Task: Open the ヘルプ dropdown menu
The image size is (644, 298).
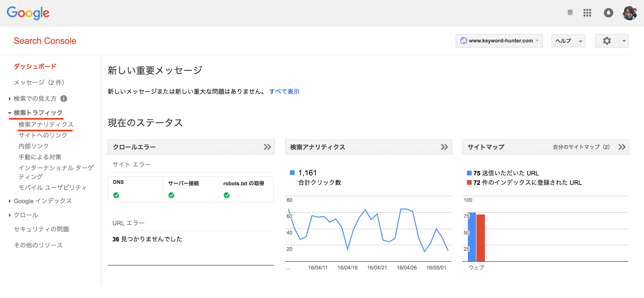Action: pos(568,41)
